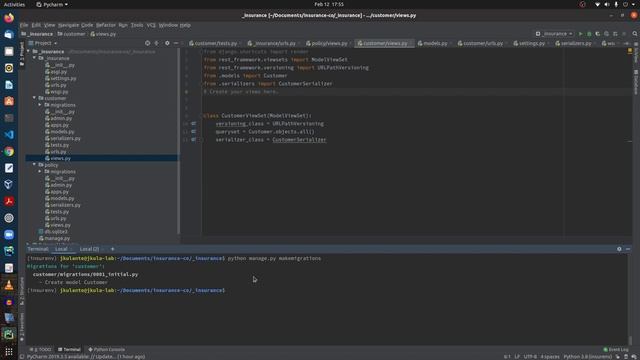The width and height of the screenshot is (640, 360).
Task: Click locate-file target icon in Project panel
Action: coord(147,43)
